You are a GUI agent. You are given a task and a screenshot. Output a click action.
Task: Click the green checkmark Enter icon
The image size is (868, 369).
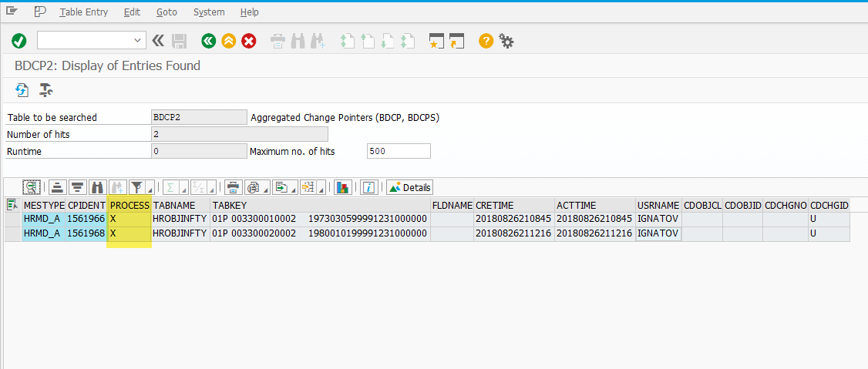(19, 40)
